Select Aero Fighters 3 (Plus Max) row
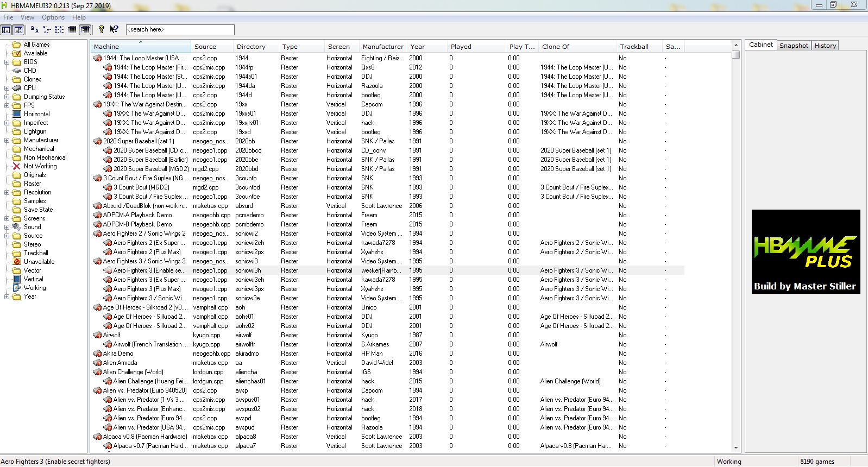 click(388, 289)
